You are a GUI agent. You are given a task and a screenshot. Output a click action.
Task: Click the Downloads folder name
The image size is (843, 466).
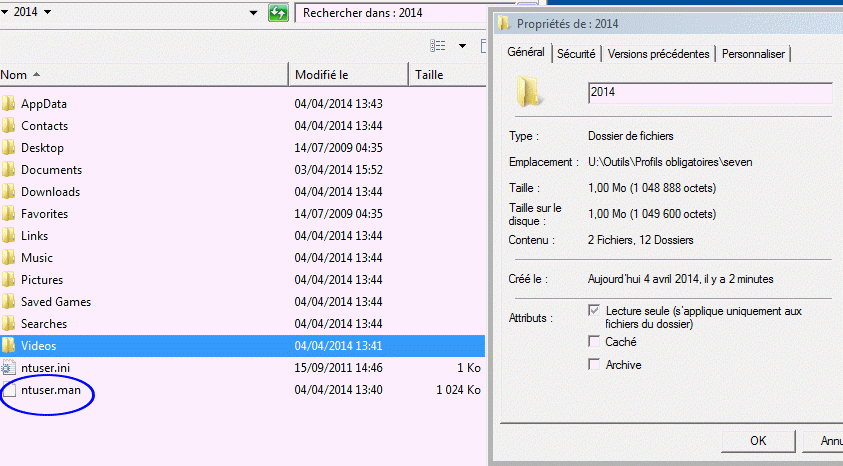point(51,192)
